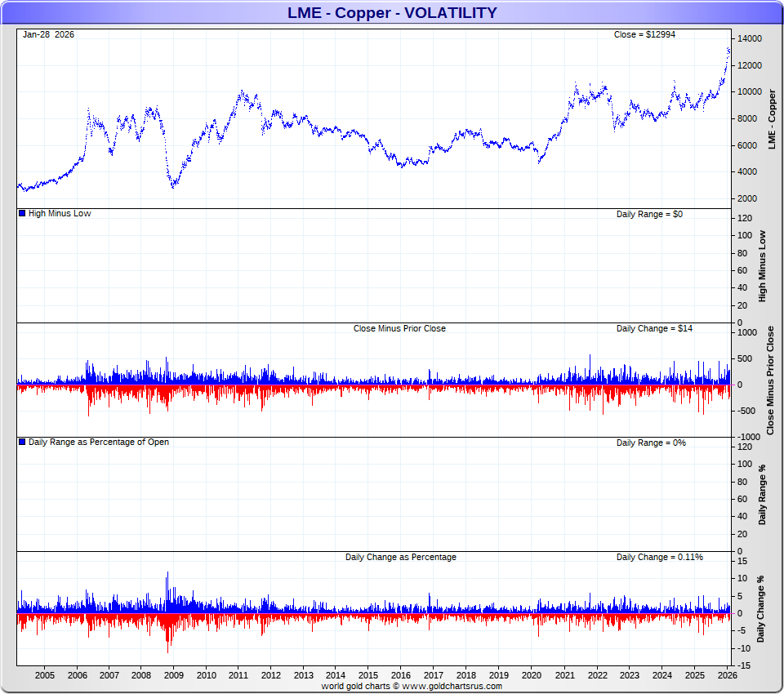Screen dimensions: 784x694
Task: Click the 2009 year label on the x-axis
Action: (x=174, y=676)
